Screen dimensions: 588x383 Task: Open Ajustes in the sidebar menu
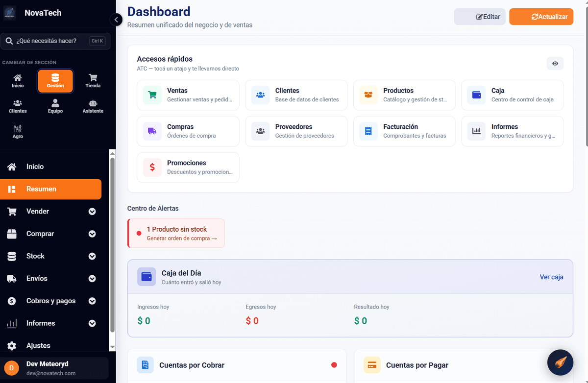tap(51, 346)
